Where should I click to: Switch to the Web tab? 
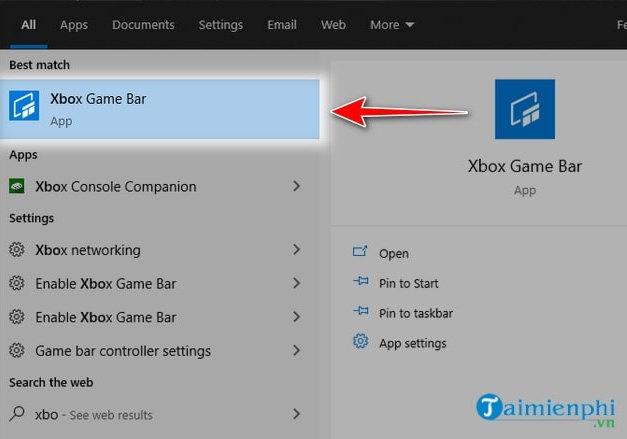(x=333, y=25)
